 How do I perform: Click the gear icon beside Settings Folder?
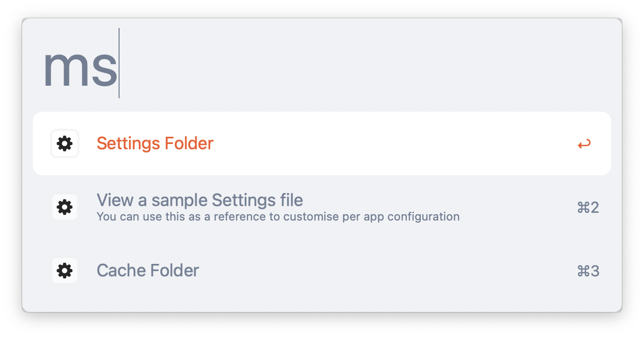[65, 143]
